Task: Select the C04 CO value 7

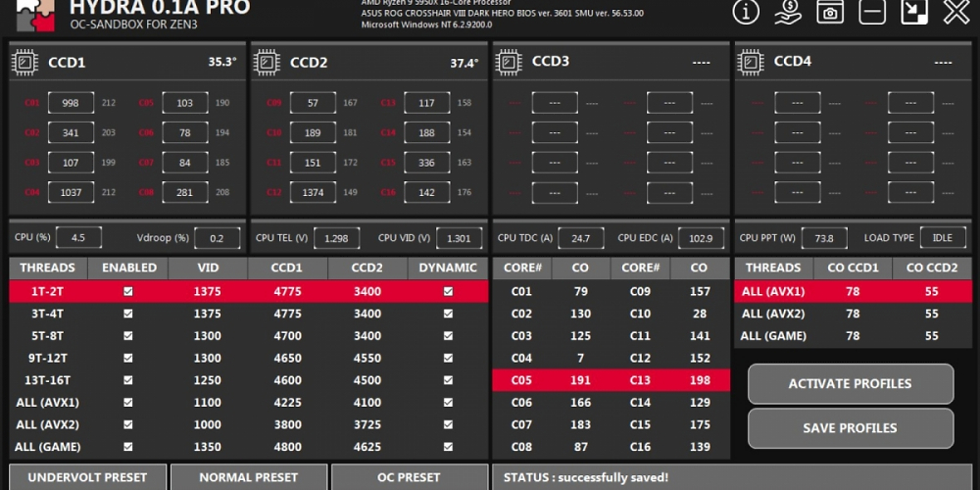Action: [x=580, y=358]
